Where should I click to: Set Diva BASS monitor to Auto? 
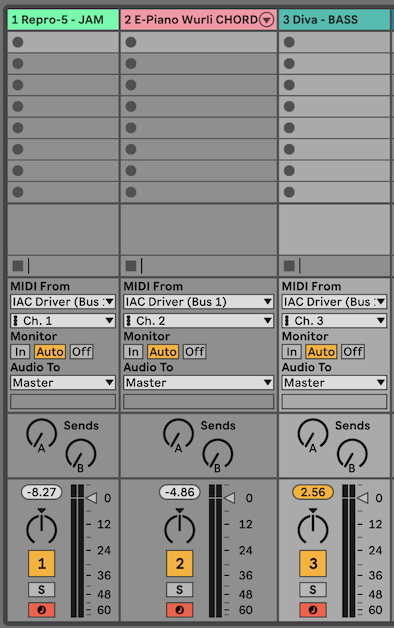(321, 352)
